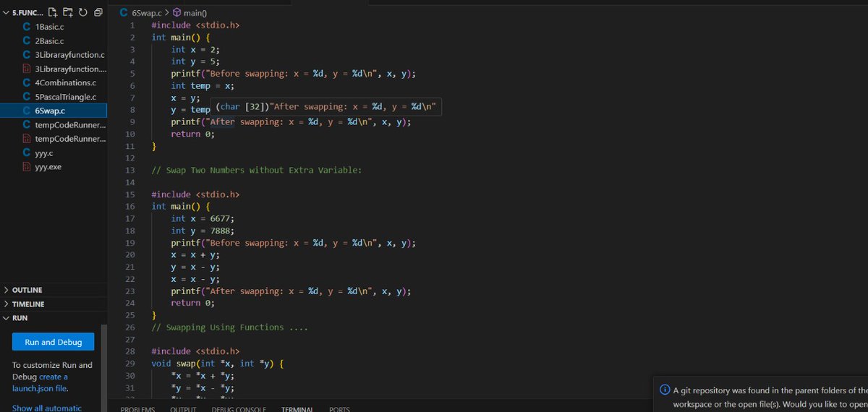Click the comment 'Swap Two Numbers without Extra Variable'
The width and height of the screenshot is (868, 412).
click(x=256, y=170)
